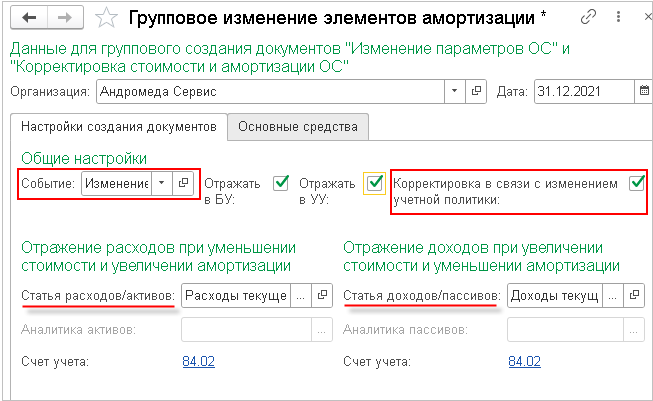Image resolution: width=653 pixels, height=401 pixels.
Task: Choose Аналитика активов via ellipsis button
Action: pos(322,330)
